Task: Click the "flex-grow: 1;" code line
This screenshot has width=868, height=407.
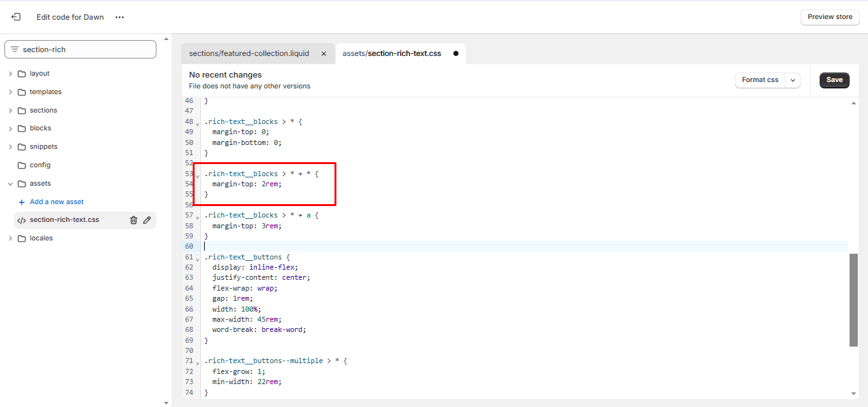Action: coord(239,371)
